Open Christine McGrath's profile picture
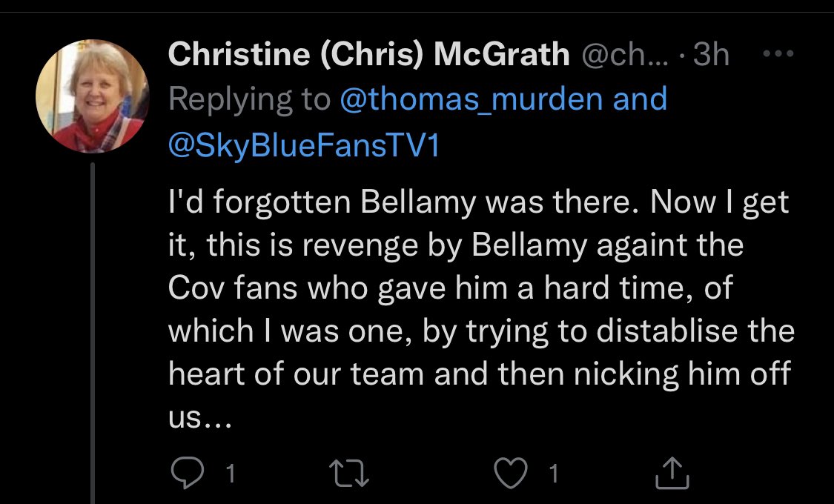This screenshot has width=834, height=504. point(92,97)
